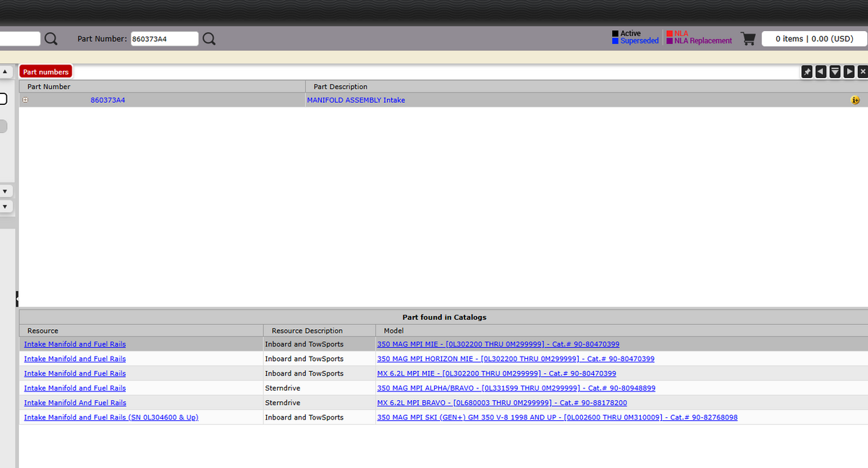
Task: Close the Part numbers panel
Action: tap(862, 72)
